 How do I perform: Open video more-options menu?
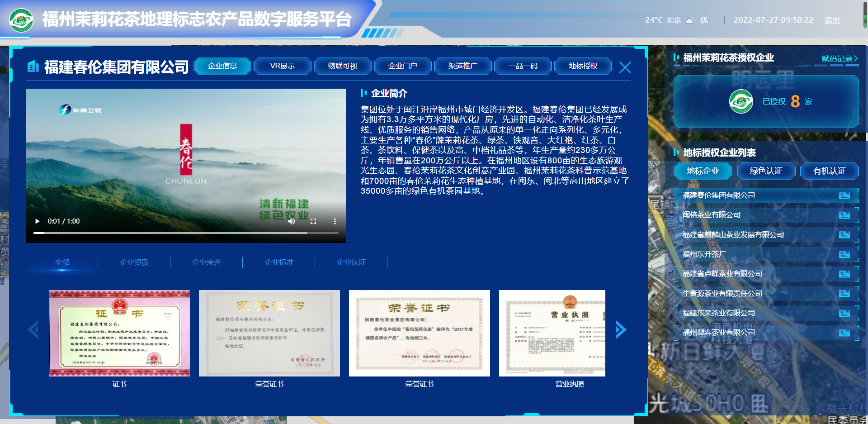pos(335,221)
